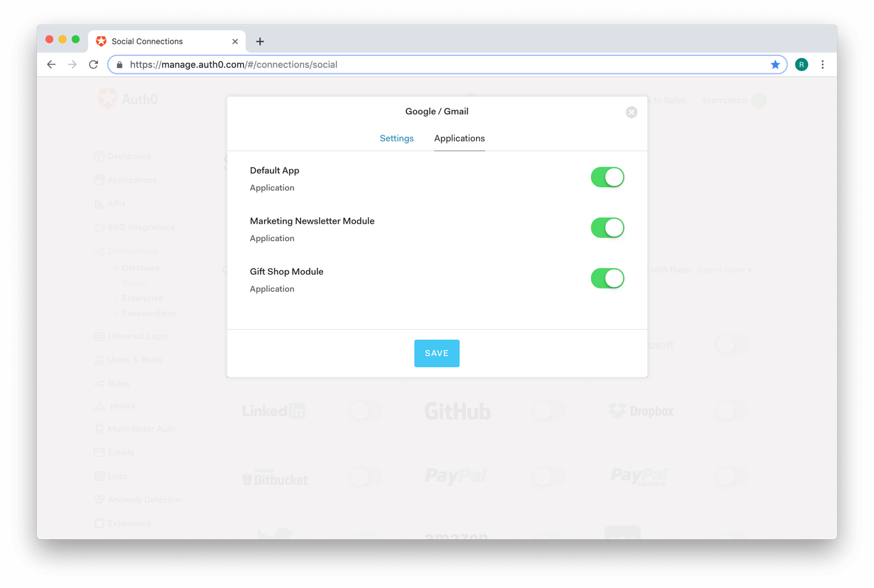Viewport: 874px width, 588px height.
Task: Click the address bar URL field
Action: click(447, 65)
